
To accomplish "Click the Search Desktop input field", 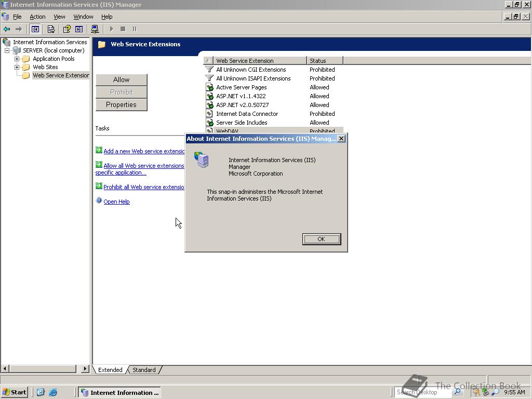I will click(423, 392).
